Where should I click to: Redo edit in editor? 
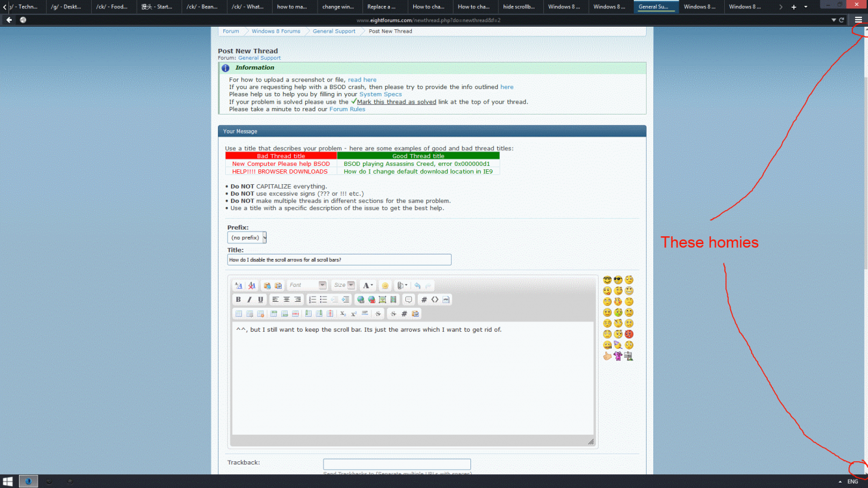[429, 285]
